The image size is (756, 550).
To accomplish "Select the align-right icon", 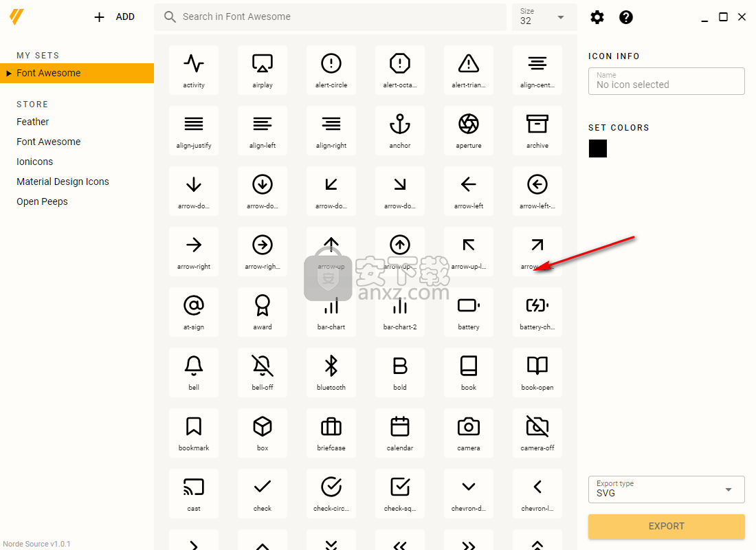I will pyautogui.click(x=331, y=130).
